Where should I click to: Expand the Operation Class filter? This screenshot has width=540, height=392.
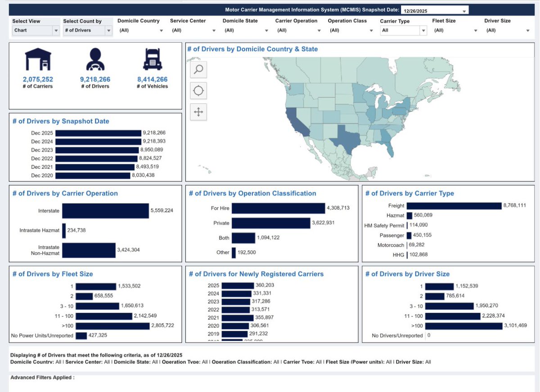click(351, 30)
